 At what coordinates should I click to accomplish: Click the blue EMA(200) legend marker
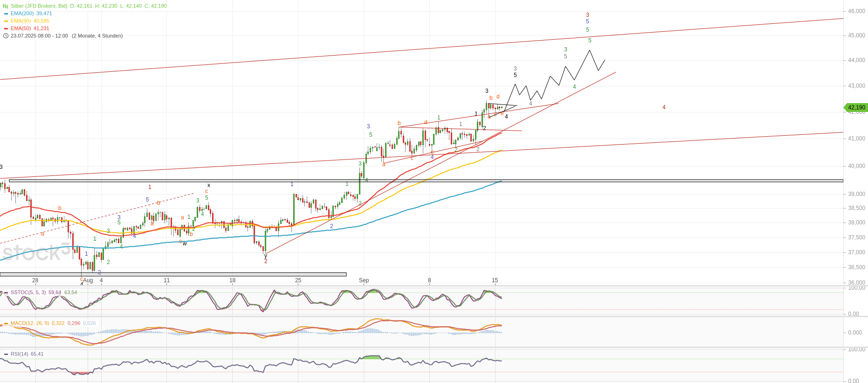coord(6,14)
